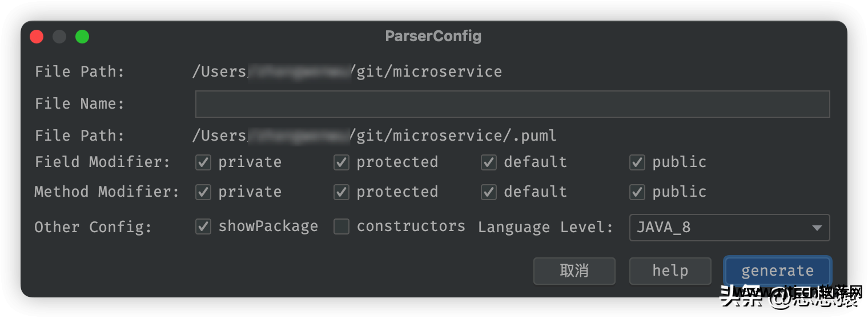Open the Language Level JAVA_8 dropdown

(729, 228)
